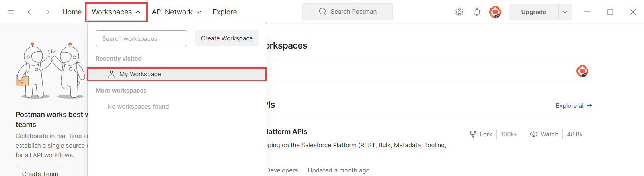The image size is (644, 176).
Task: Click the Create Workspace button
Action: point(227,38)
